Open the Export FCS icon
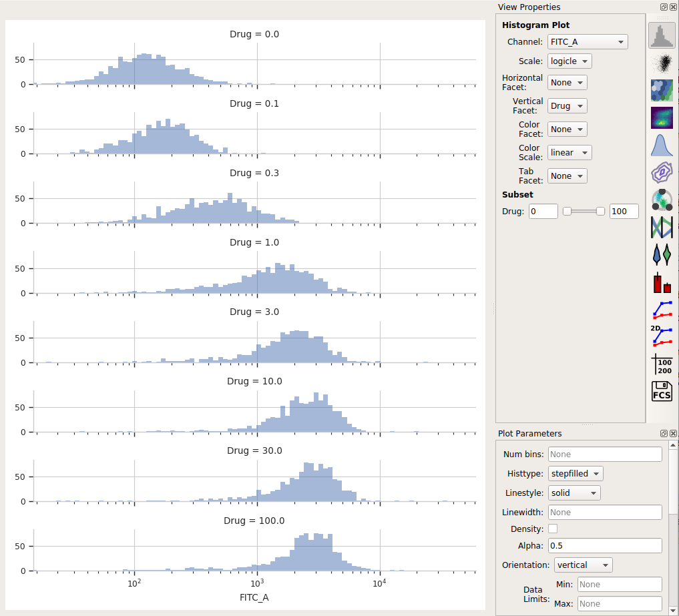The height and width of the screenshot is (616, 679). click(662, 391)
